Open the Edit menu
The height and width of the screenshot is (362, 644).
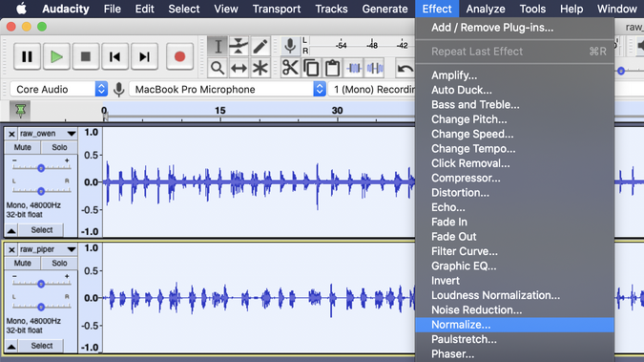(x=145, y=9)
